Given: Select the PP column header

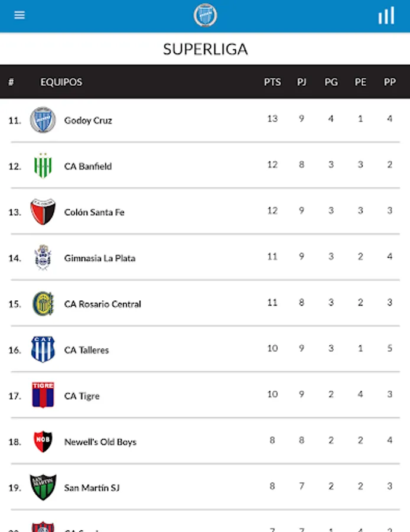Looking at the screenshot, I should coord(390,82).
